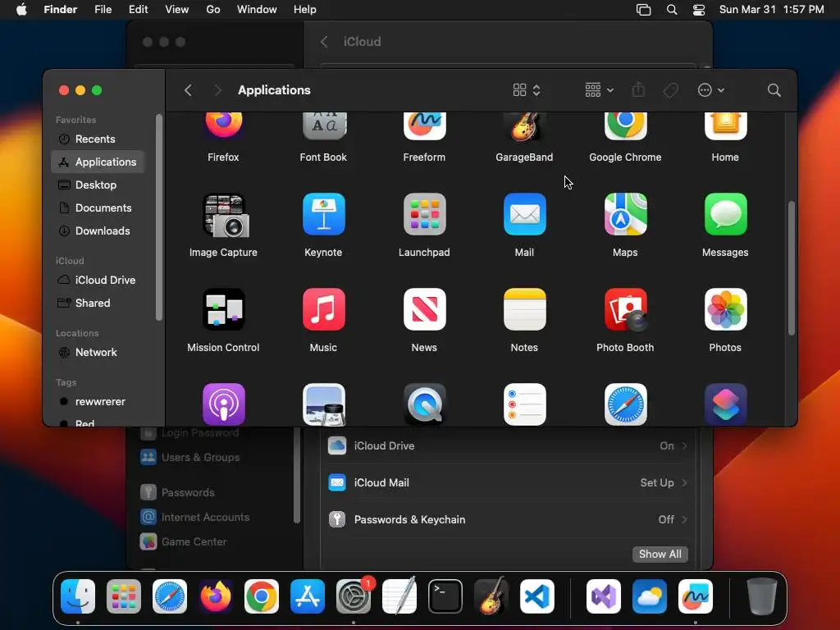Viewport: 840px width, 630px height.
Task: Open the Edit menu
Action: 138,10
